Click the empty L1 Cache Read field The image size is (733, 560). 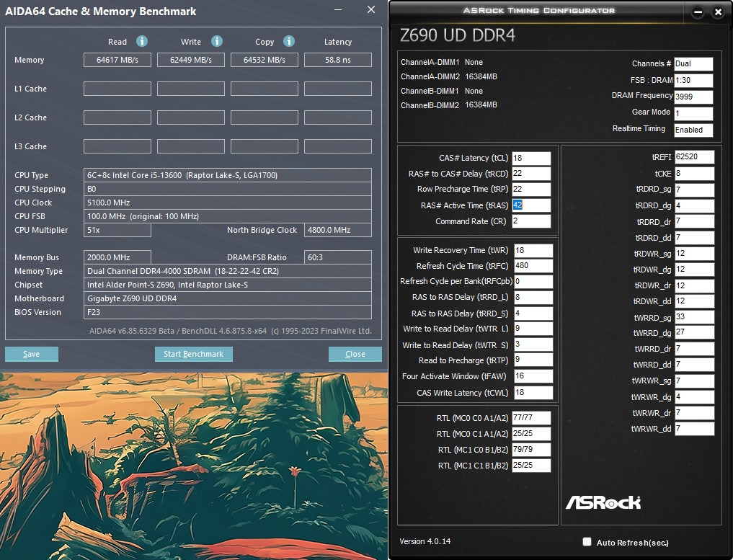coord(117,89)
